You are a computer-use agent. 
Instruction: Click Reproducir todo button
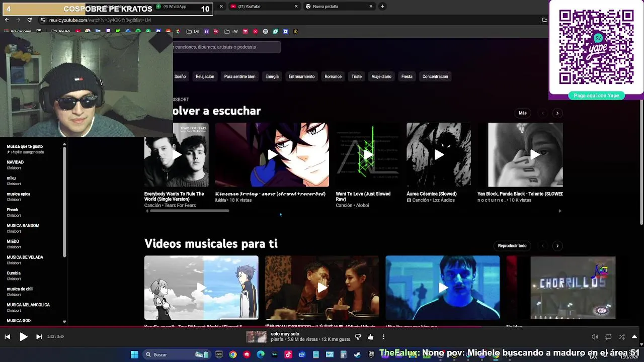(512, 246)
